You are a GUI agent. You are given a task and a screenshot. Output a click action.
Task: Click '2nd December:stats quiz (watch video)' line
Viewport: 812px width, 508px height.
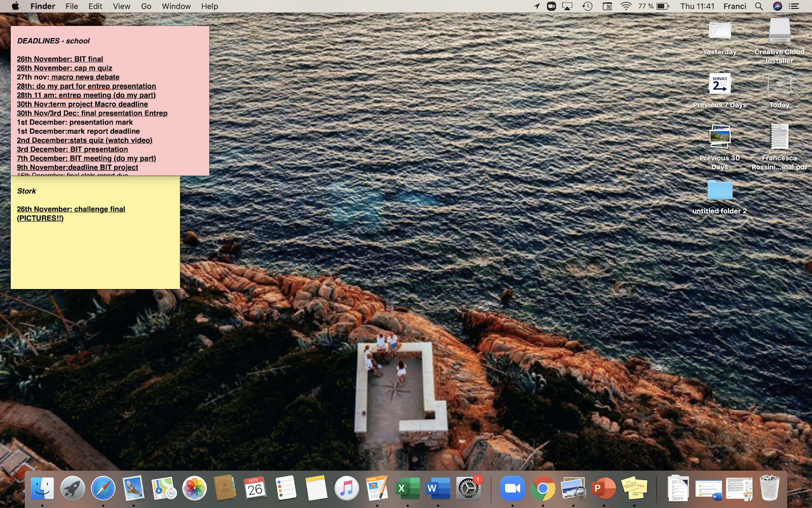84,140
